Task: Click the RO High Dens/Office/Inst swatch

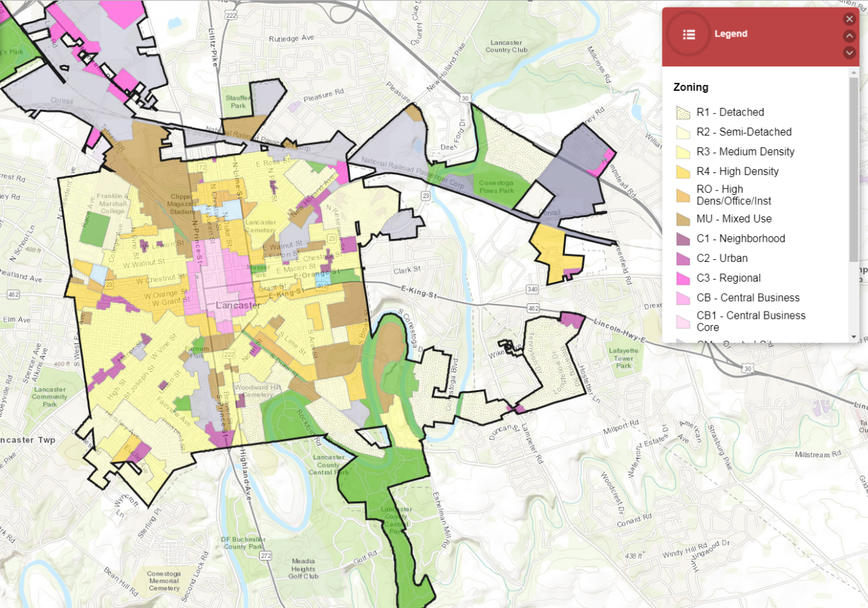Action: (683, 195)
